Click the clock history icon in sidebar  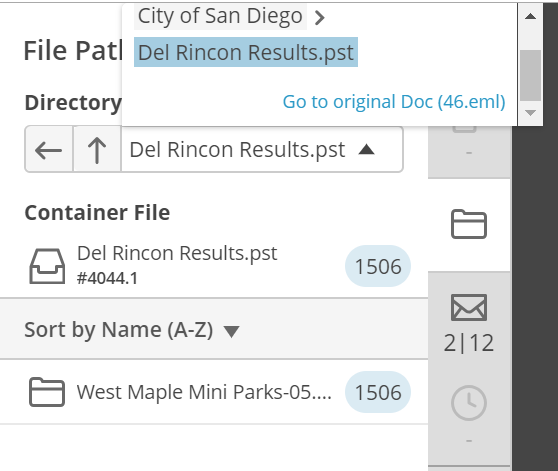click(469, 403)
